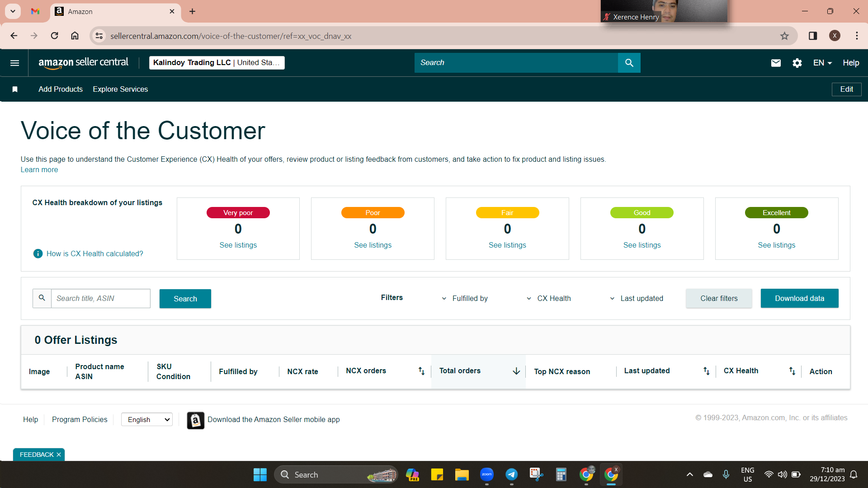Sort the CX Health column arrows
This screenshot has height=488, width=868.
[x=792, y=371]
